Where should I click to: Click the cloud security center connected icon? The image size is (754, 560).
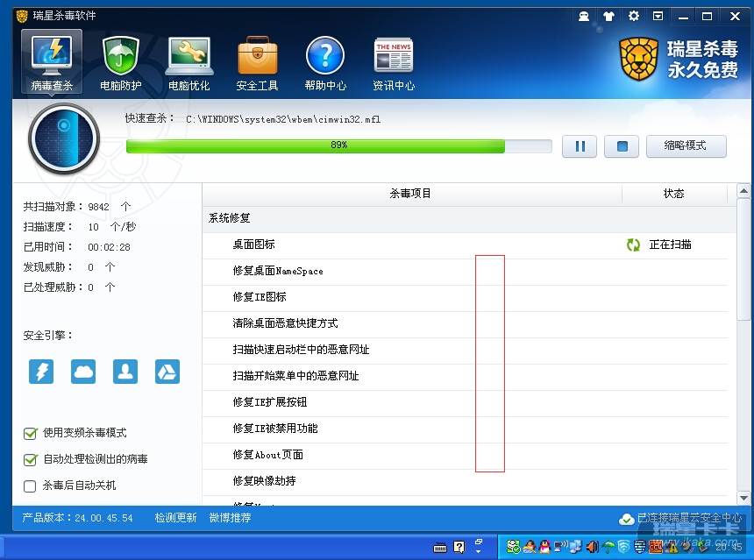(x=626, y=519)
